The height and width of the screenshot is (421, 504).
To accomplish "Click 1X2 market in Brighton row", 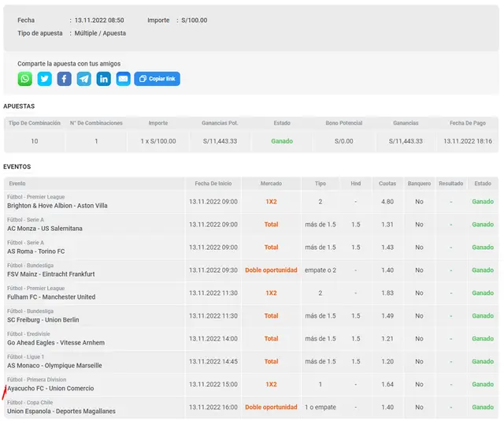I will [x=271, y=202].
